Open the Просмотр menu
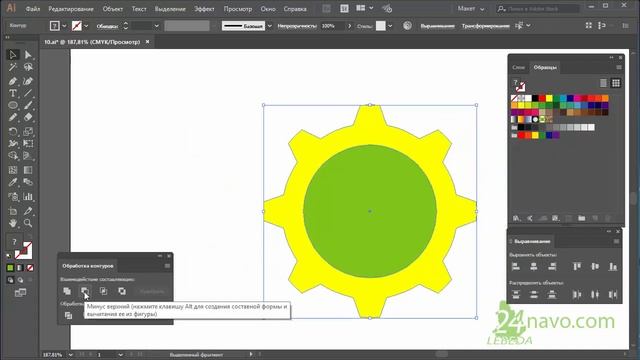The width and height of the screenshot is (640, 360). 238,9
